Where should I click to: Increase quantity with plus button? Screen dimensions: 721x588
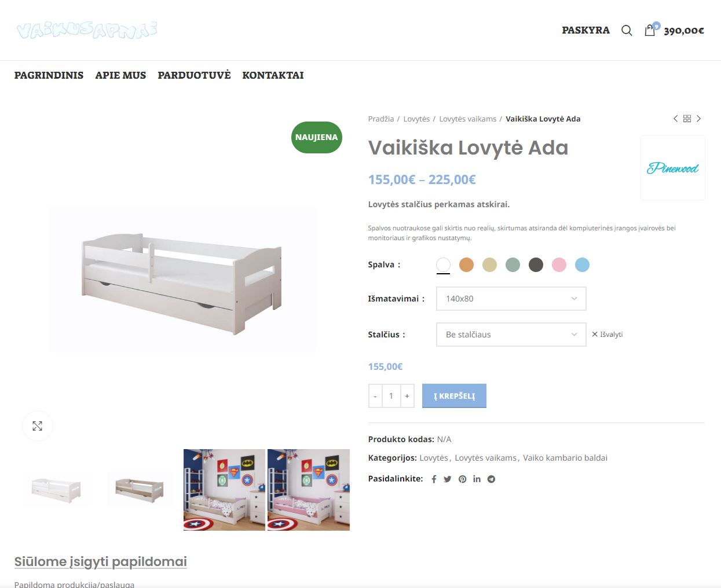click(x=407, y=396)
